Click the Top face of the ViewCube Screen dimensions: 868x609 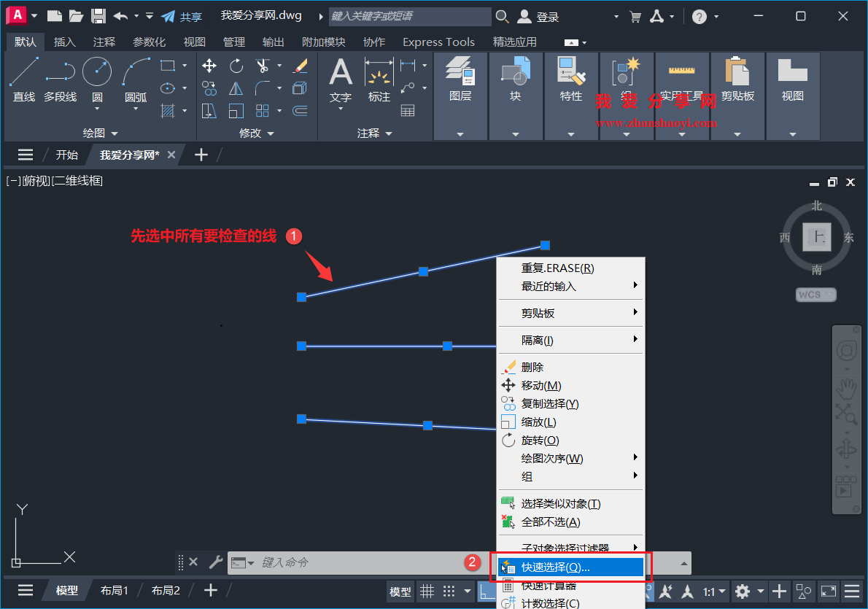click(817, 237)
